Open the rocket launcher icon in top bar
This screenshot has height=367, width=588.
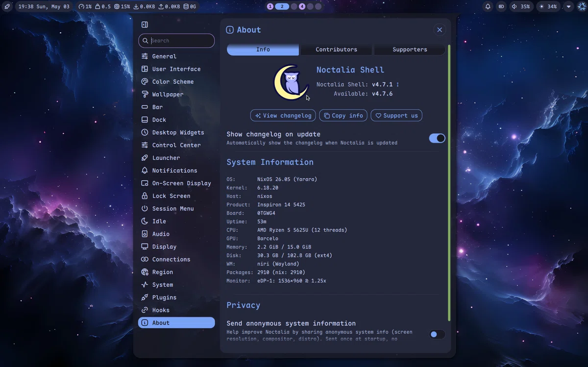tap(7, 6)
